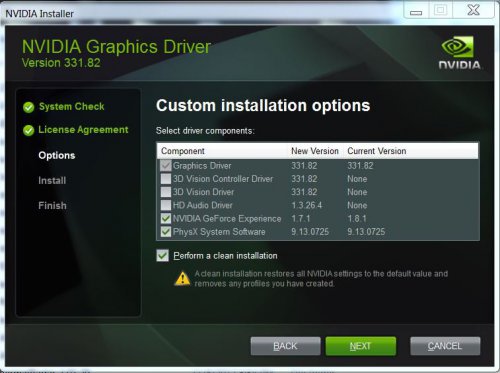This screenshot has width=500, height=373.
Task: Uncheck Perform a clean installation
Action: coord(163,256)
